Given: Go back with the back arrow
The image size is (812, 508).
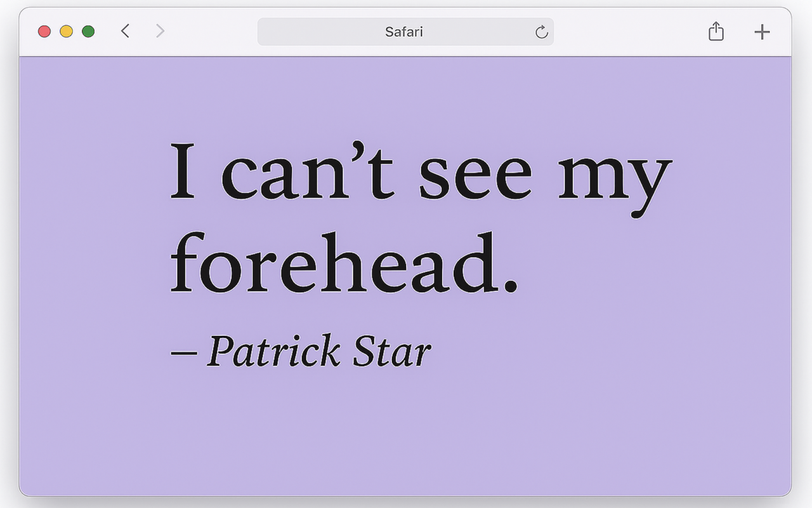Looking at the screenshot, I should [x=125, y=31].
